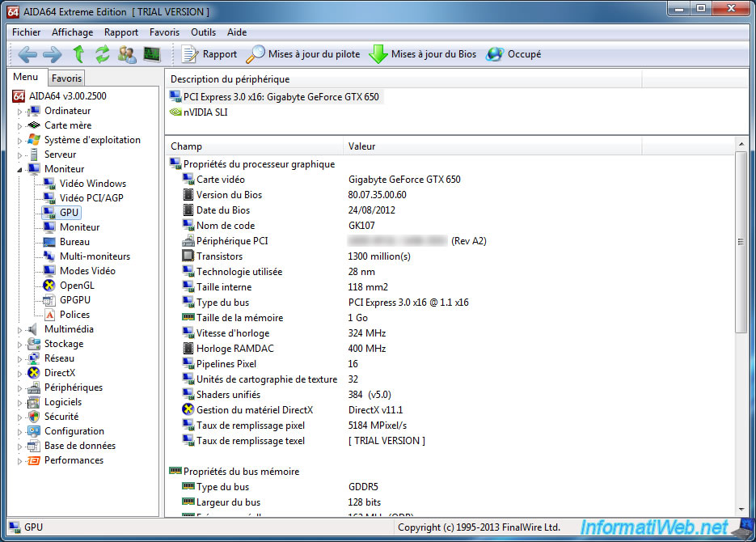Viewport: 756px width, 542px height.
Task: Click the Valeur column header
Action: point(492,146)
